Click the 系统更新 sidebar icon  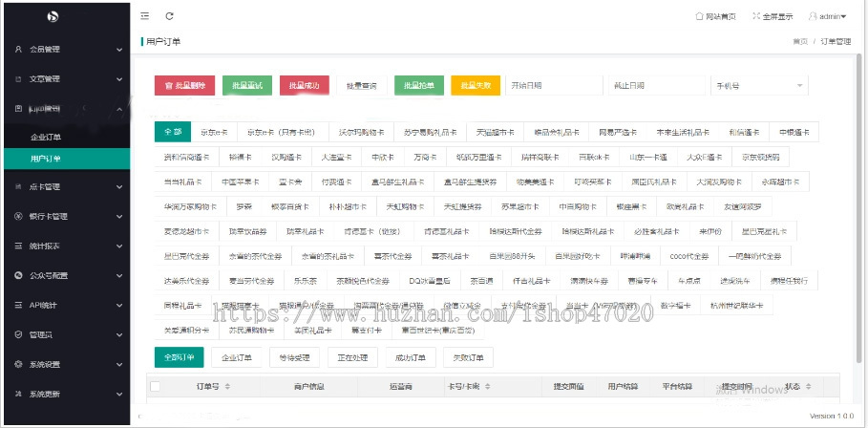[18, 394]
